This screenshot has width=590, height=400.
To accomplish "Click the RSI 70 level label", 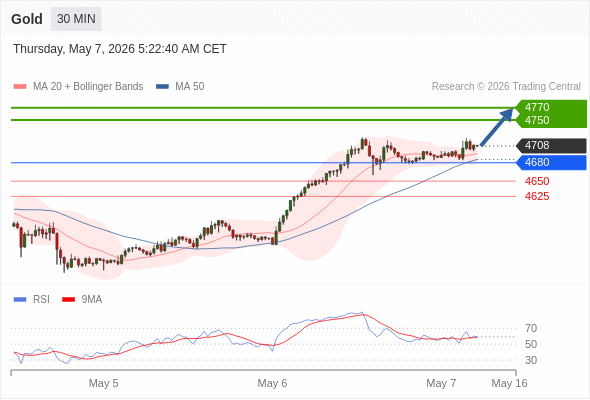I will tap(531, 329).
